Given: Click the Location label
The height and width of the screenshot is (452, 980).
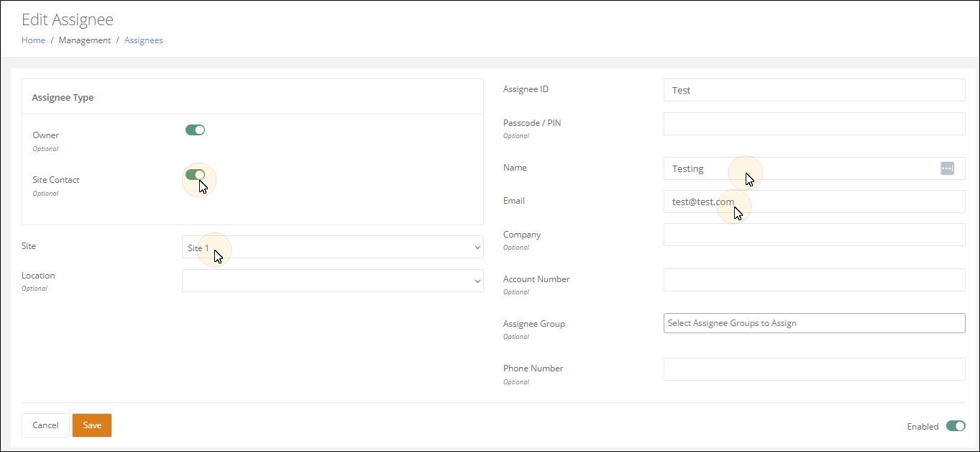Looking at the screenshot, I should 38,276.
